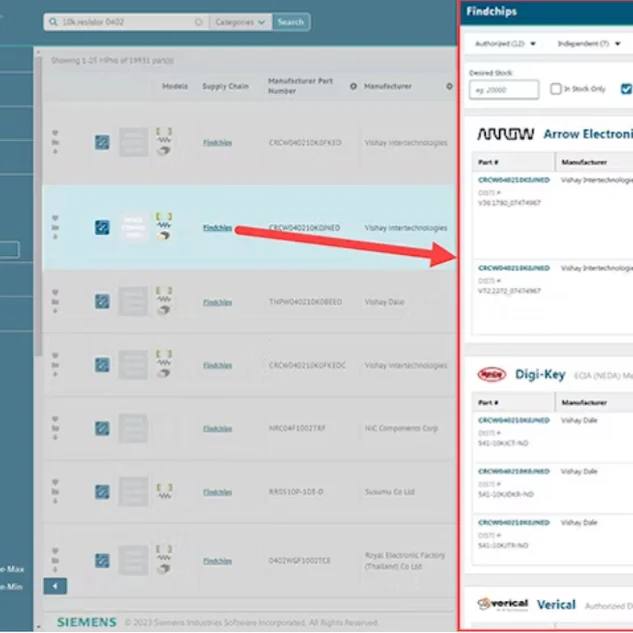The height and width of the screenshot is (633, 633).
Task: Open Digi-Key part link with DISTI 541-10KJCT-ND
Action: (x=514, y=420)
